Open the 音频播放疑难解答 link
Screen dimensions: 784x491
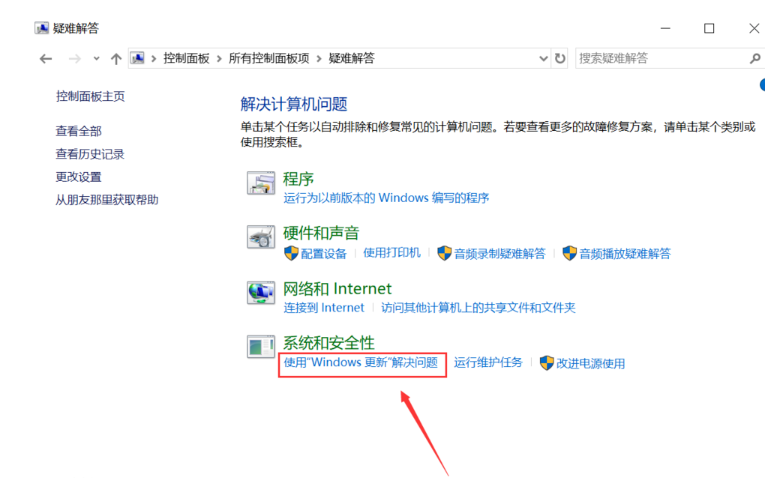point(624,254)
